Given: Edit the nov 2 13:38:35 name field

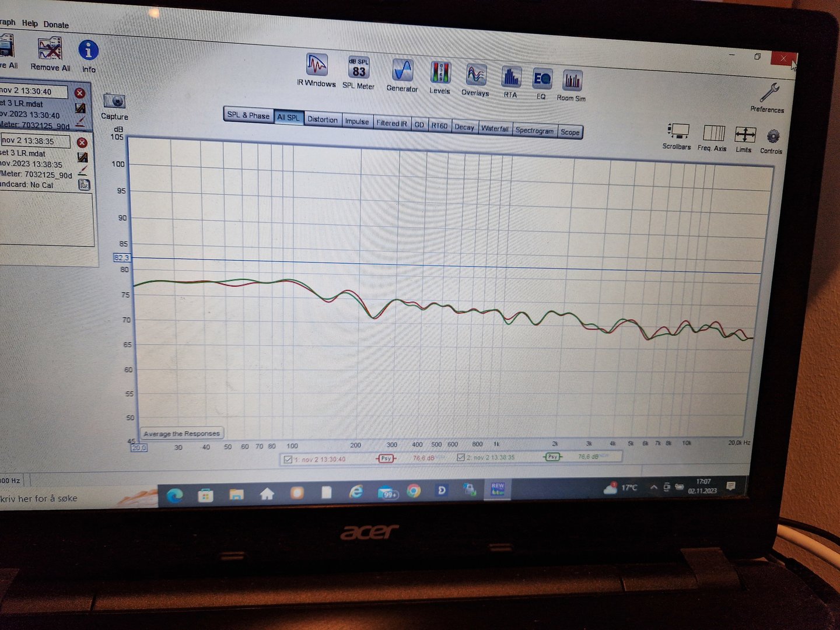Looking at the screenshot, I should tap(36, 141).
